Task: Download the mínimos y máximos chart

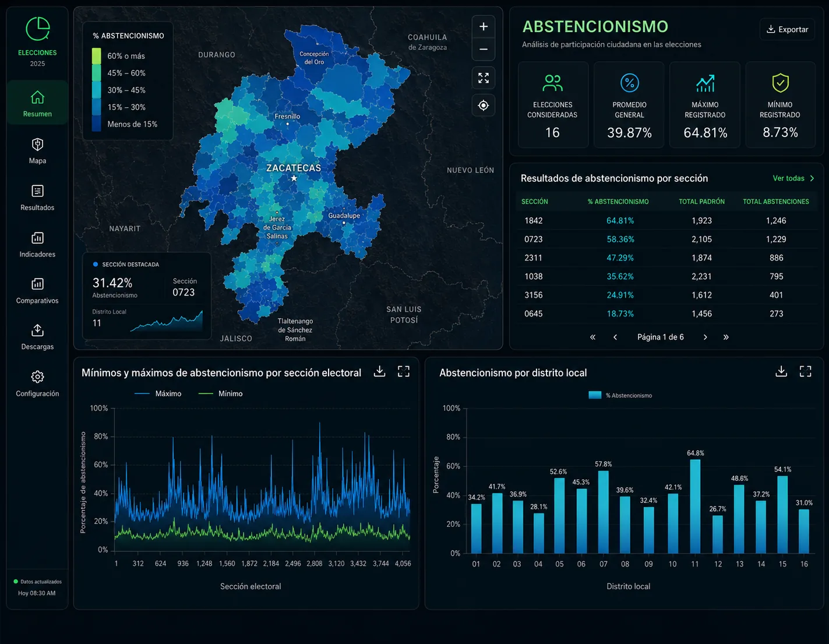Action: click(379, 371)
